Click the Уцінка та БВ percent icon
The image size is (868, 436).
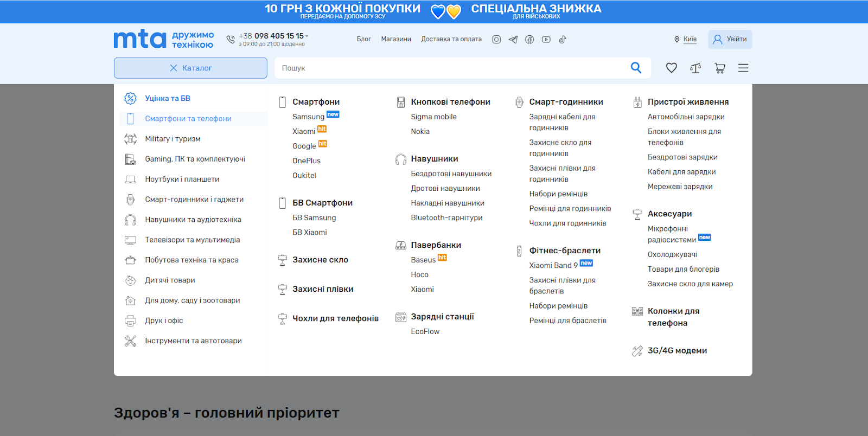130,98
